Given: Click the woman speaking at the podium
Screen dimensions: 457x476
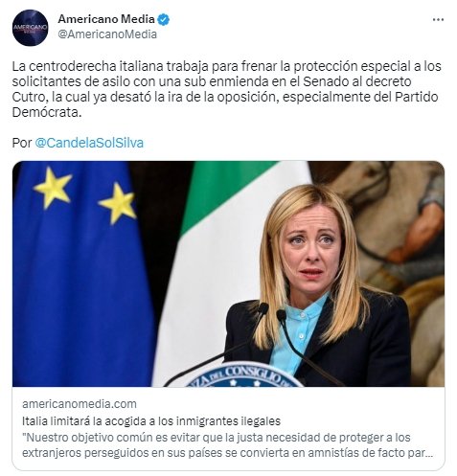Looking at the screenshot, I should pos(318,285).
